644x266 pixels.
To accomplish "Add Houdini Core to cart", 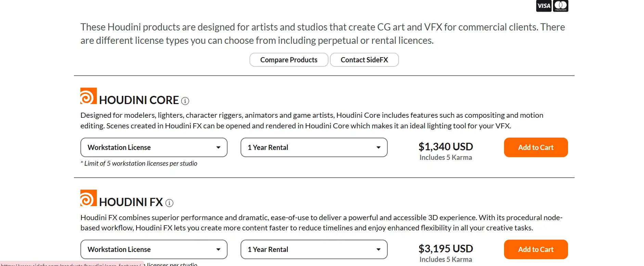I will pyautogui.click(x=536, y=148).
